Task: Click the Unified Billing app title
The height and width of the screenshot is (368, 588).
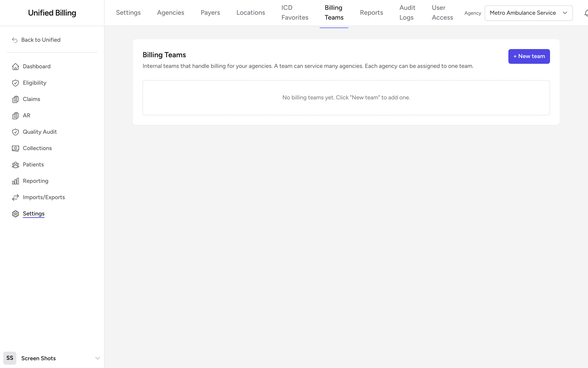Action: [x=52, y=13]
